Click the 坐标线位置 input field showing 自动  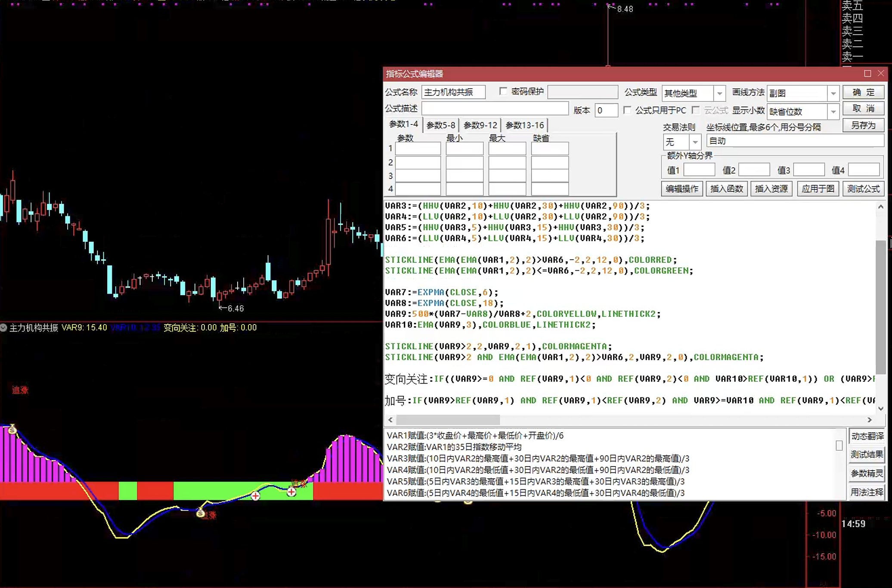(795, 141)
